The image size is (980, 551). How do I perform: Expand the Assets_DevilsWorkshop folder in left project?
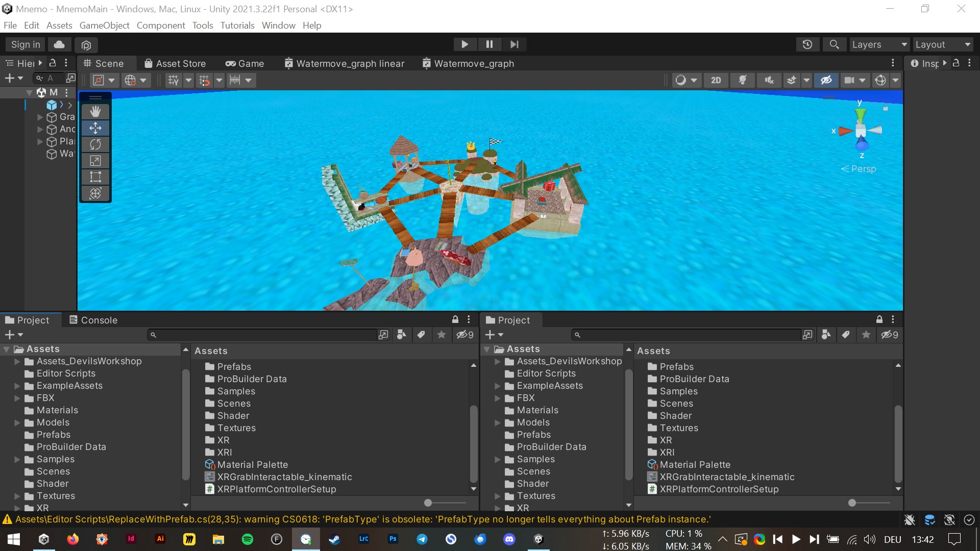[x=17, y=361]
